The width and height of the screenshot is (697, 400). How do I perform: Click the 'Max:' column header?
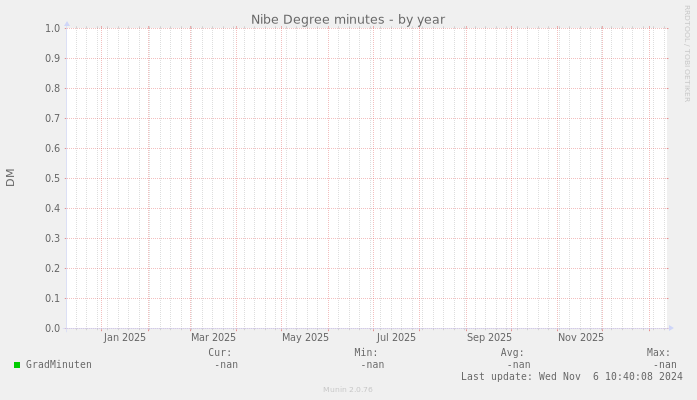point(658,352)
